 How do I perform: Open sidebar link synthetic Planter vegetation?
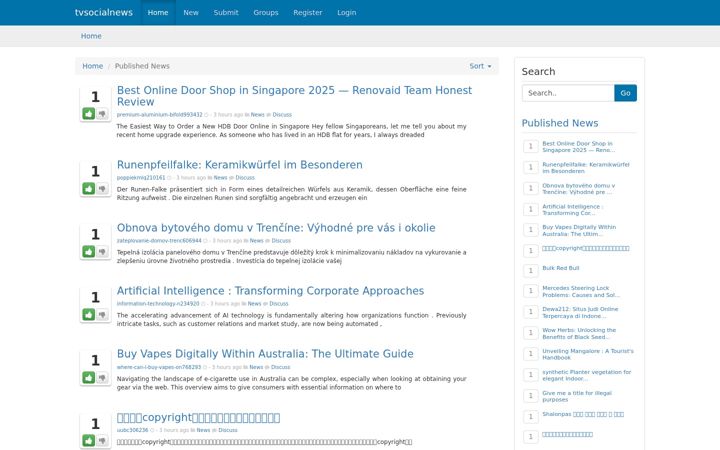click(x=587, y=375)
